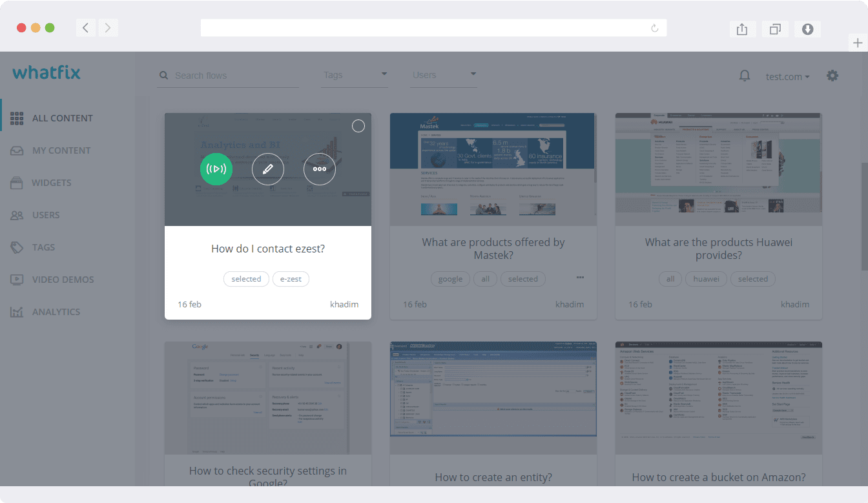Open settings gear icon

[x=832, y=76]
